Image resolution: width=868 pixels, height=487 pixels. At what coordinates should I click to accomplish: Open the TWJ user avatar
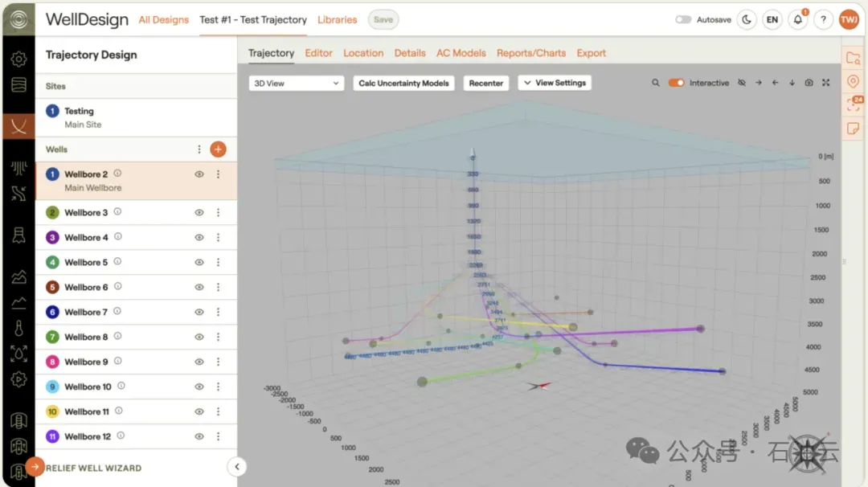[850, 19]
